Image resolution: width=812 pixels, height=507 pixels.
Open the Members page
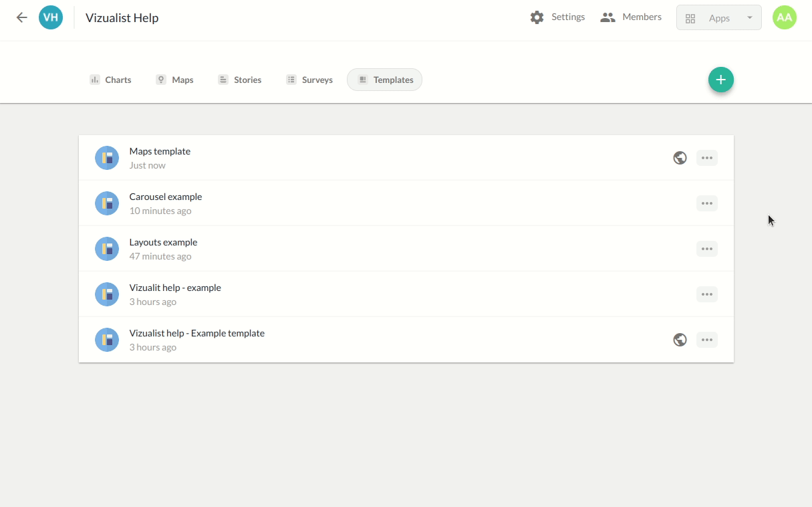point(631,17)
